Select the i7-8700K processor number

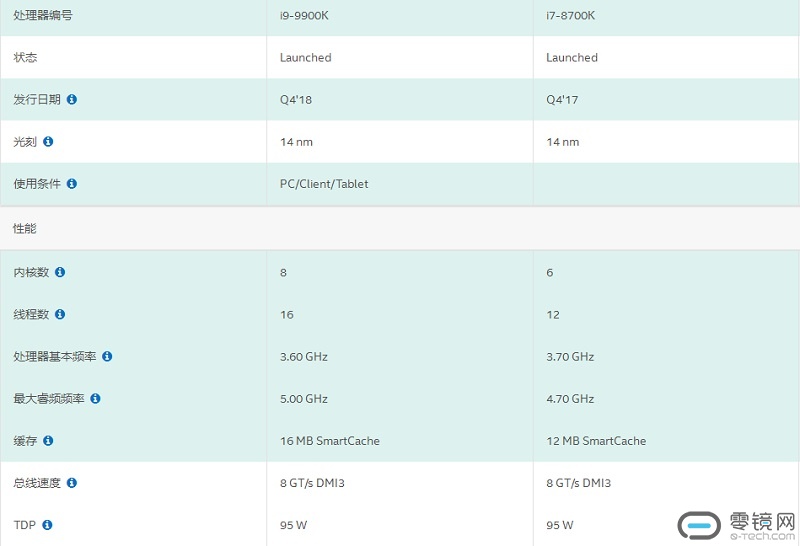[x=570, y=16]
